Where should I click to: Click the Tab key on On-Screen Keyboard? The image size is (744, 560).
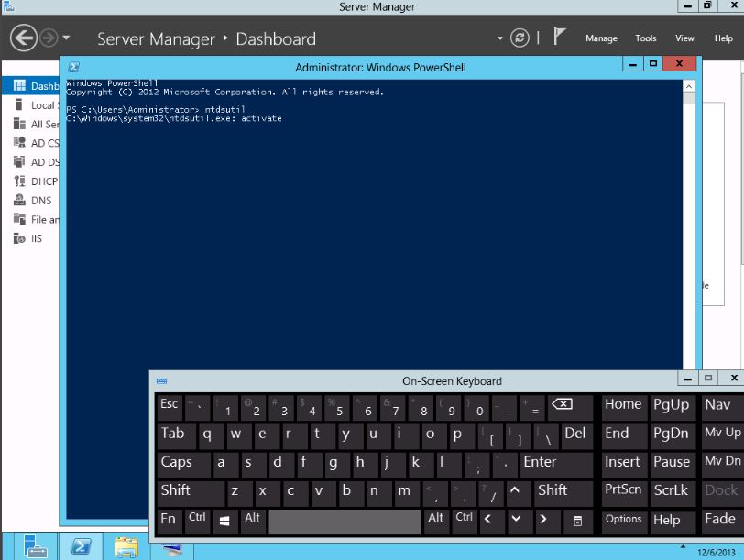176,435
